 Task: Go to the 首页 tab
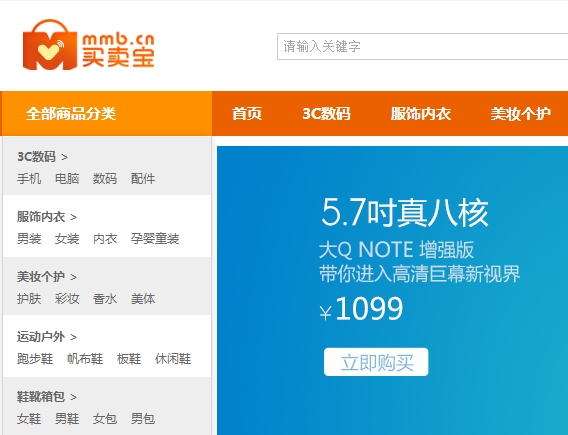247,114
